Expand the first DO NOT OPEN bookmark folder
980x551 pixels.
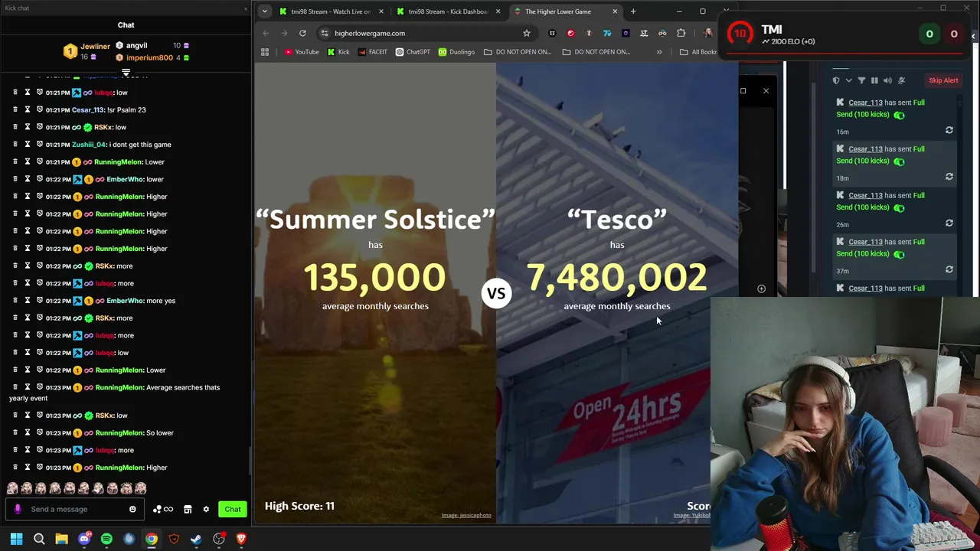pos(519,52)
